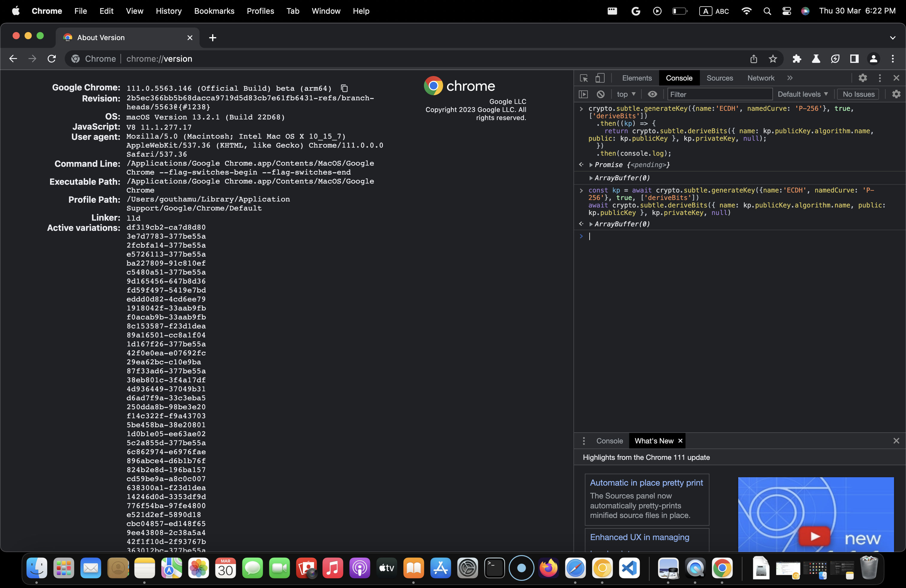The width and height of the screenshot is (906, 588).
Task: Open Spotlight search in menu bar
Action: point(767,11)
